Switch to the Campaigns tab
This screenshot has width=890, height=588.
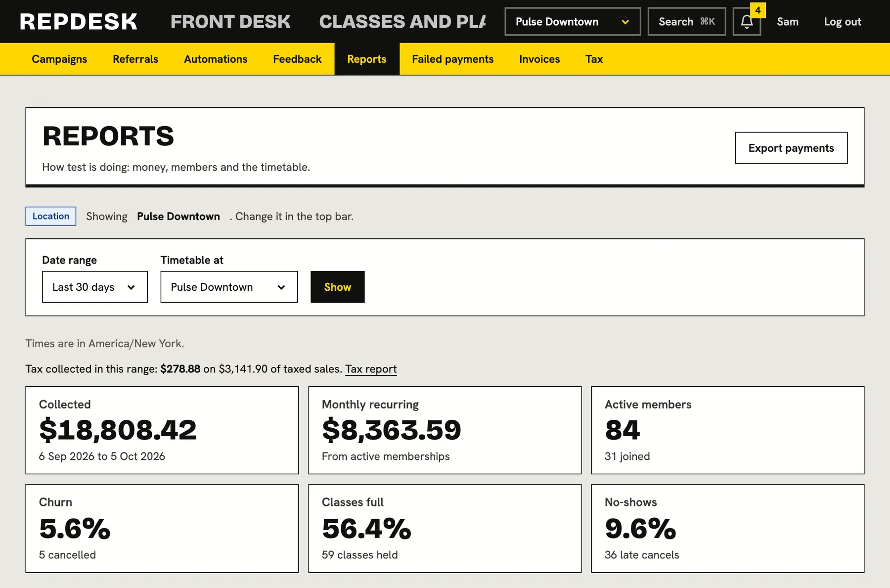(59, 59)
